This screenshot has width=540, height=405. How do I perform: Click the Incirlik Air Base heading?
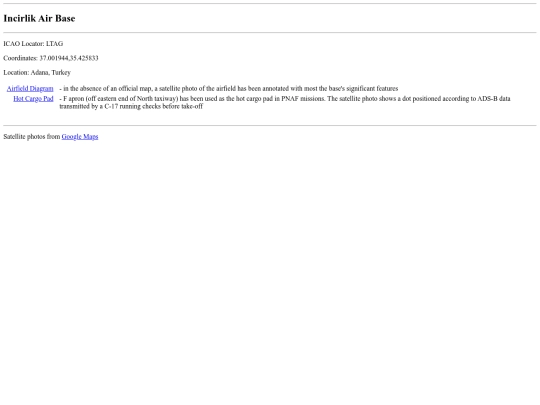[39, 18]
